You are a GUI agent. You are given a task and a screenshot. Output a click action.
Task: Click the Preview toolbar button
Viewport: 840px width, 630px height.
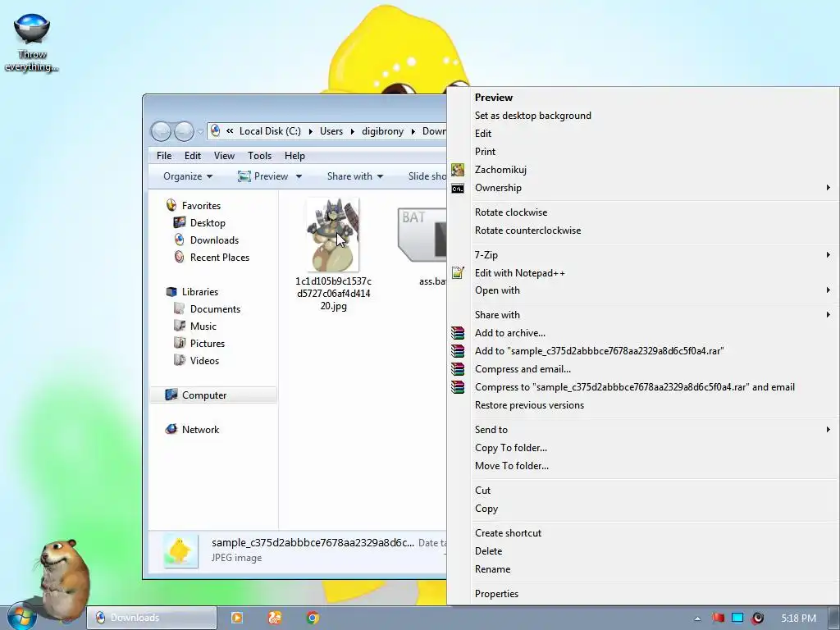(x=263, y=176)
